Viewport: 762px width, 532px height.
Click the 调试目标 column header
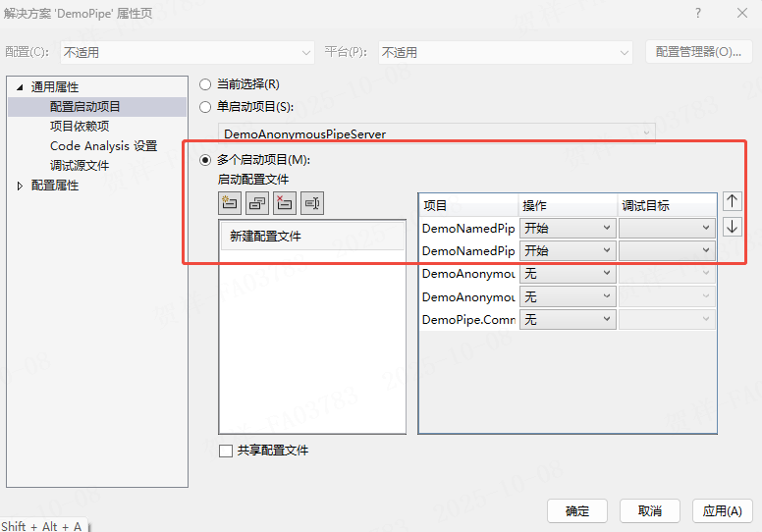click(667, 205)
